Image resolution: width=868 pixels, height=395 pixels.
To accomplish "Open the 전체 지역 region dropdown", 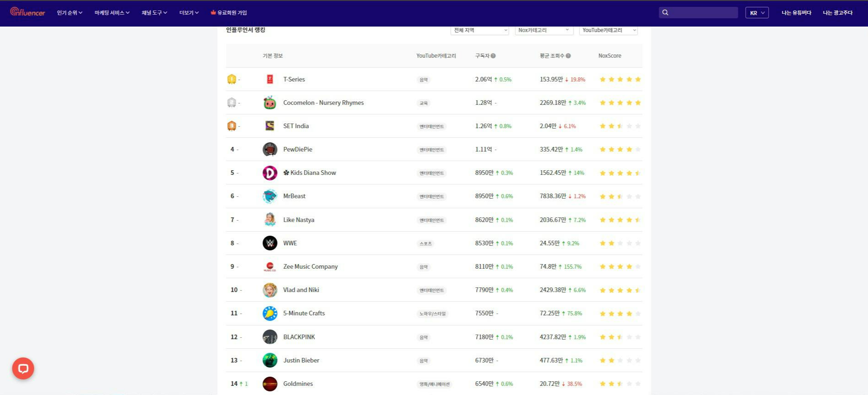I will 480,30.
